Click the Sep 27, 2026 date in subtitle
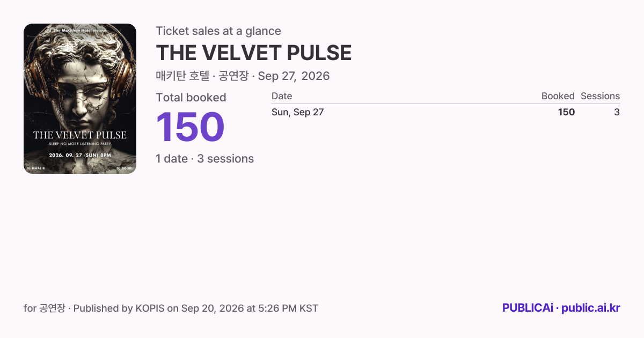The width and height of the screenshot is (644, 338). pyautogui.click(x=294, y=76)
